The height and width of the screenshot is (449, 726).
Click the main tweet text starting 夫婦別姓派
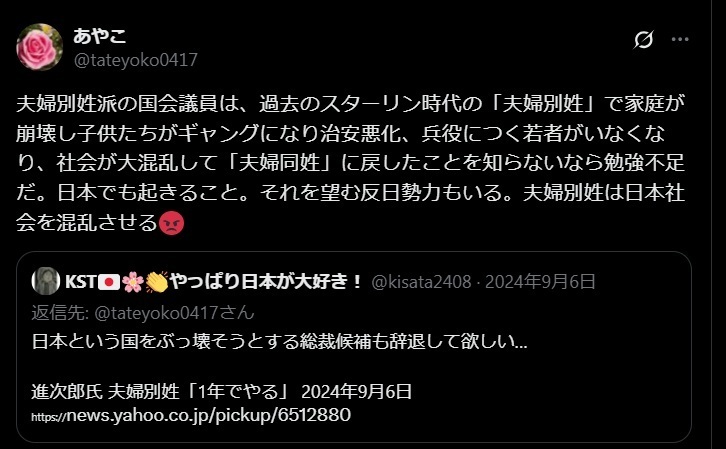(x=350, y=163)
